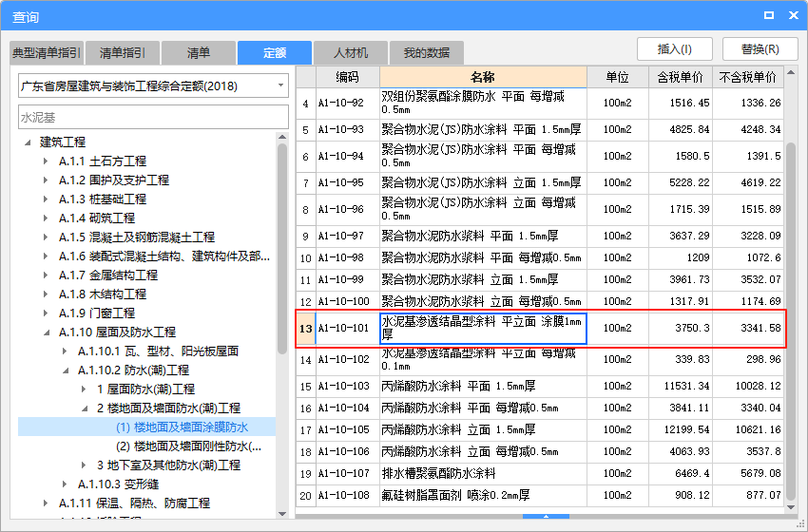Image resolution: width=808 pixels, height=532 pixels.
Task: Switch to the 典型清单指引 tab
Action: pos(47,52)
